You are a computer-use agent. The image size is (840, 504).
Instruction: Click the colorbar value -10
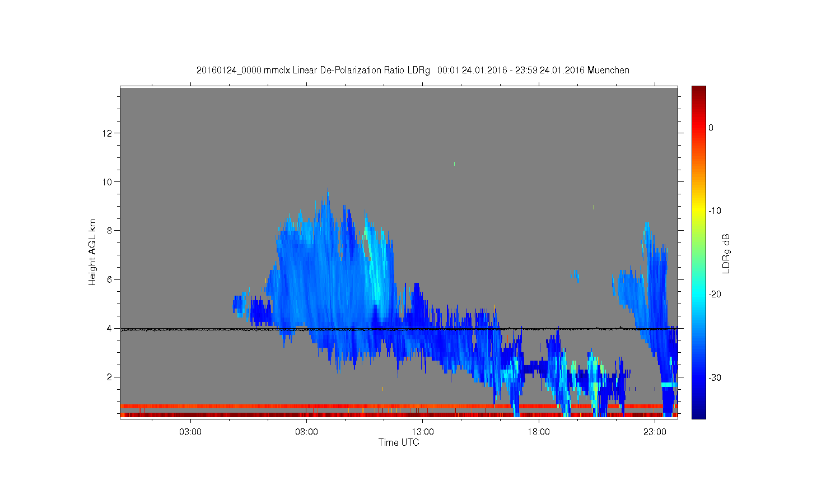coord(715,211)
